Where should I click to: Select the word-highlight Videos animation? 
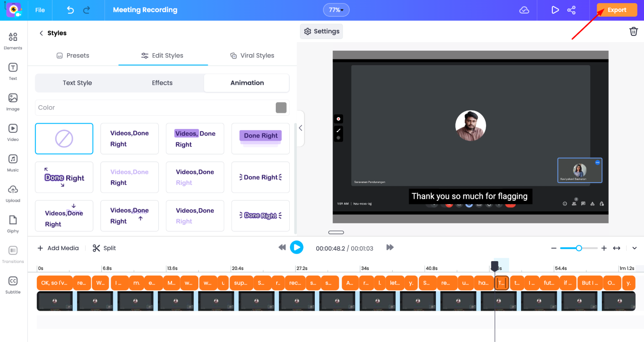click(x=195, y=139)
